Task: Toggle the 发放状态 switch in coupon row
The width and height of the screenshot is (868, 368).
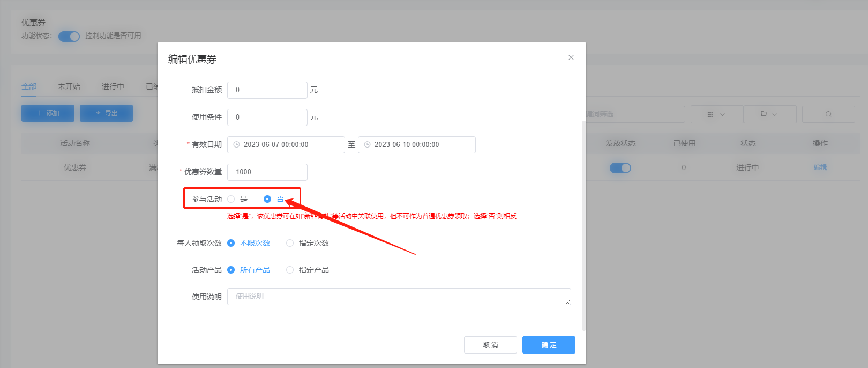Action: click(x=620, y=168)
